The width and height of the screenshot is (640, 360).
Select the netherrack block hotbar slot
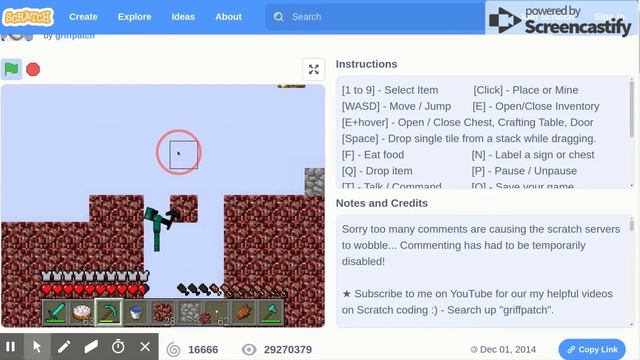coord(162,312)
